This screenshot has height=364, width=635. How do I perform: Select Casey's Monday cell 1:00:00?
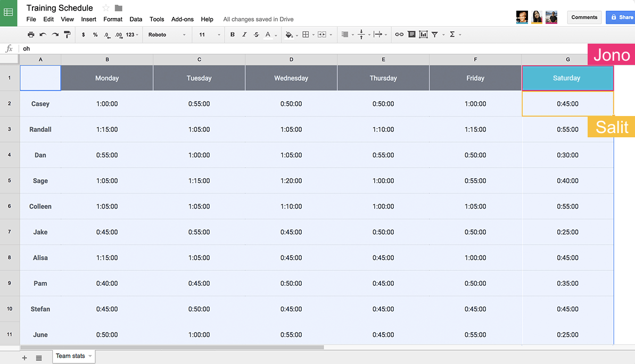point(107,104)
